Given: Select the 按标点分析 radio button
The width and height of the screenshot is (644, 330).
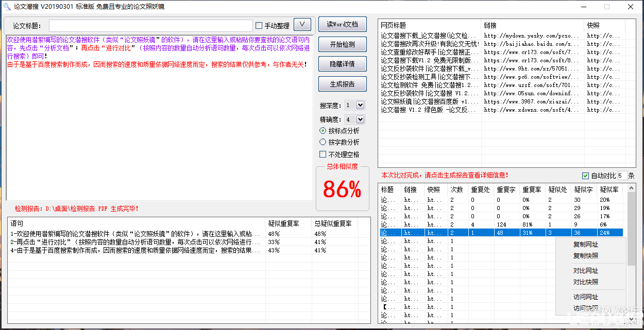Looking at the screenshot, I should pos(323,131).
